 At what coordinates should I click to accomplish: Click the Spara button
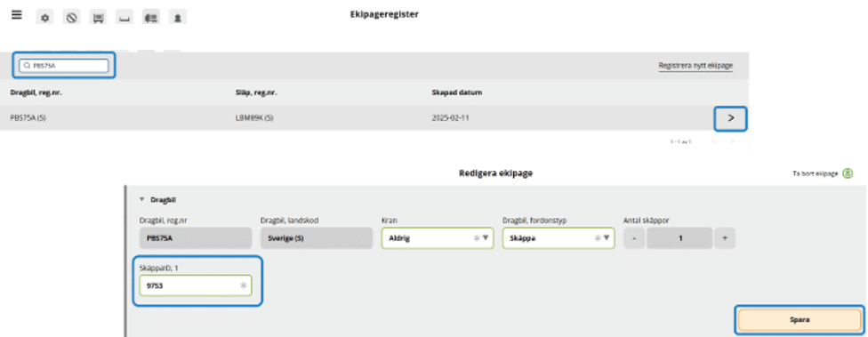point(800,320)
